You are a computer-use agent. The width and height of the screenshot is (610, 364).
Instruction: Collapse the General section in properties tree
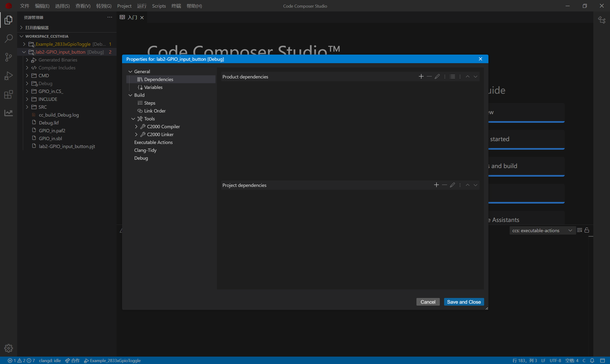point(130,71)
